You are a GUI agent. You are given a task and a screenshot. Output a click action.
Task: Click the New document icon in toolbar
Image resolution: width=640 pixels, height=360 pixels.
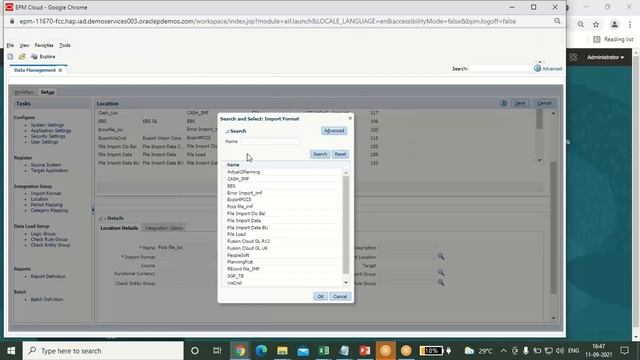pyautogui.click(x=10, y=56)
